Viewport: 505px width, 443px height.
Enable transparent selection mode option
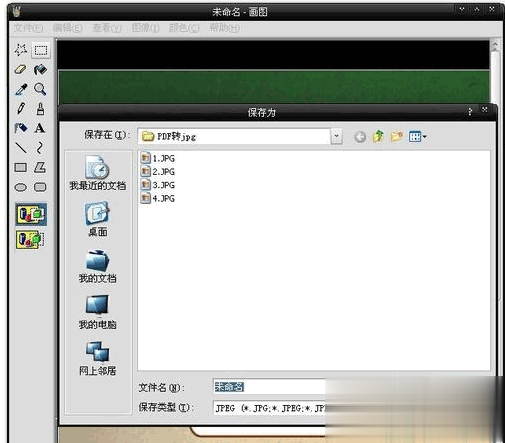click(30, 239)
